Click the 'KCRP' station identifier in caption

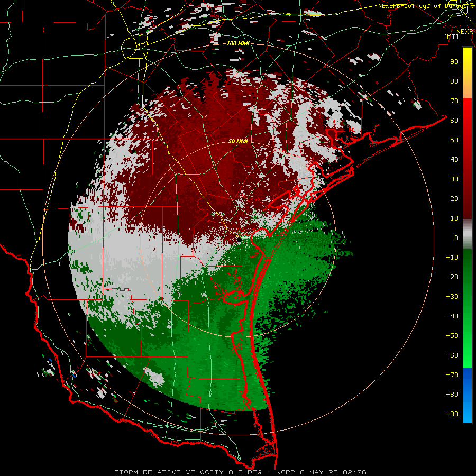(286, 472)
